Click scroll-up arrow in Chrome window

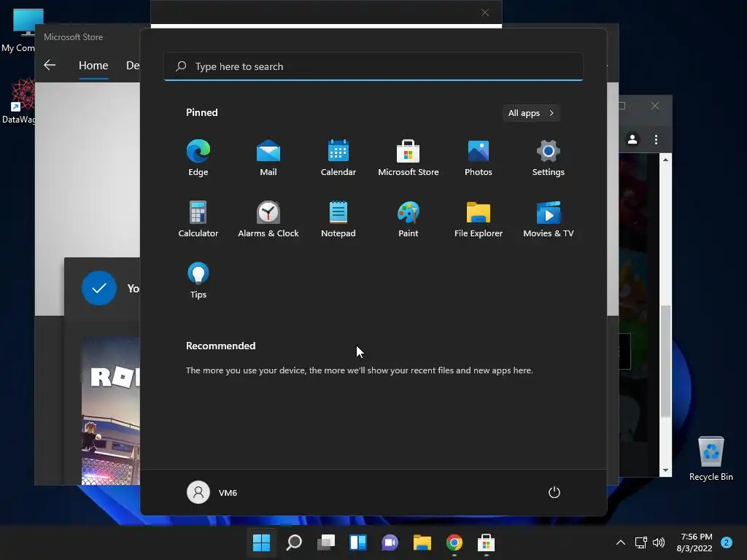665,160
